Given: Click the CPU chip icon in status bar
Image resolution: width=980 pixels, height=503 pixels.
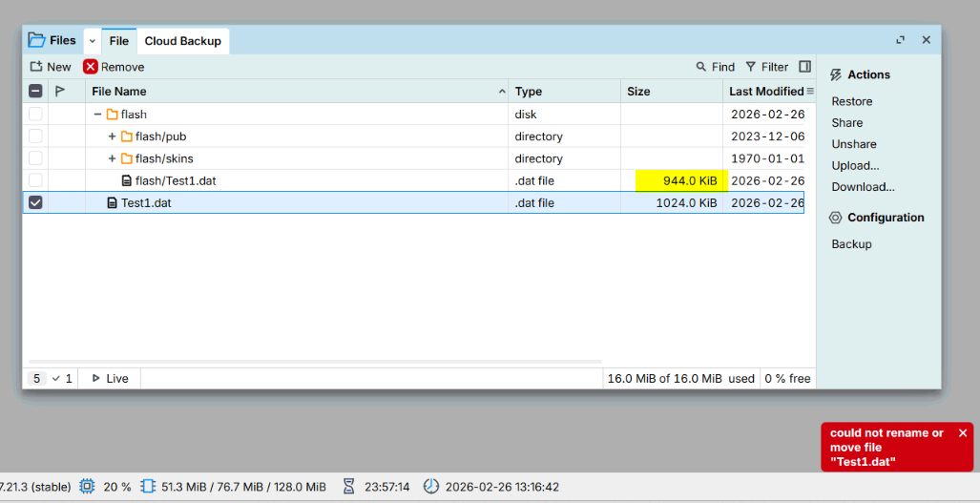Looking at the screenshot, I should point(87,486).
